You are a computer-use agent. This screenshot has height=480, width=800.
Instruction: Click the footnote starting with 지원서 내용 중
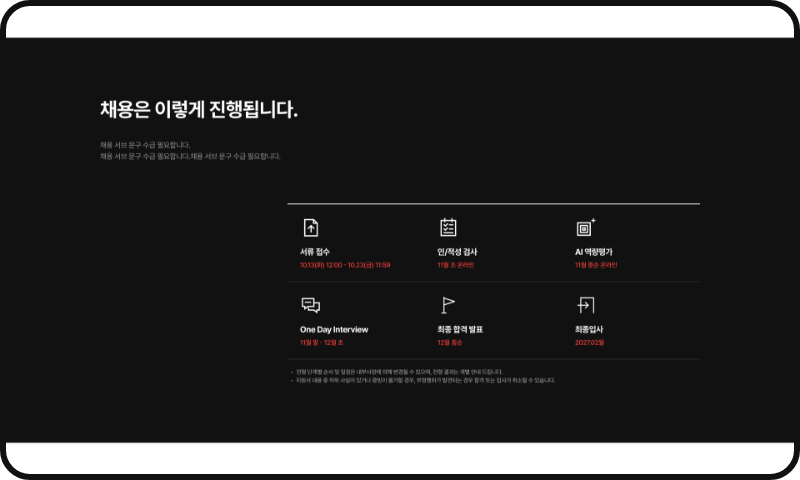point(425,381)
